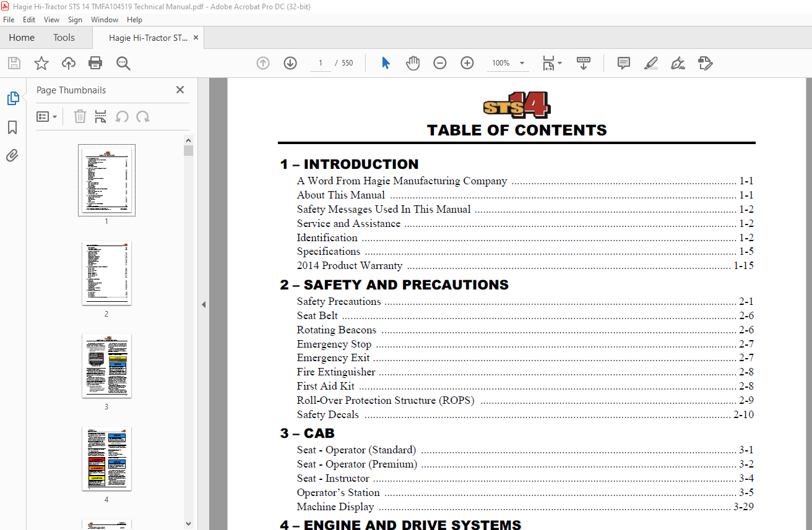Select page 3 thumbnail

(x=106, y=365)
